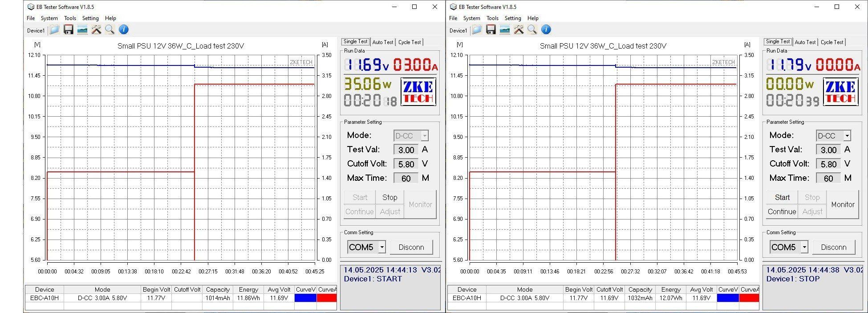Click the blue info icon in right window
Viewport: 868px width, 313px height.
tap(546, 30)
